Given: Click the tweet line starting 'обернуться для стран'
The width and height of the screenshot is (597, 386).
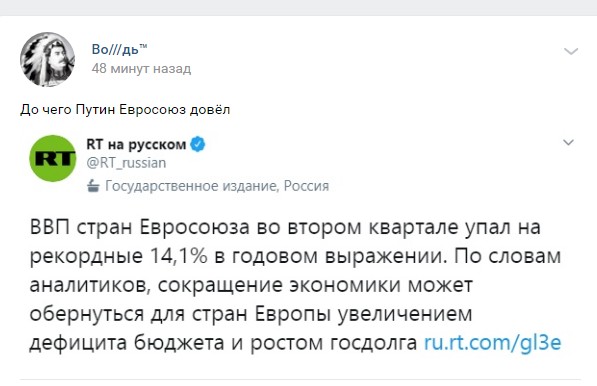Looking at the screenshot, I should coord(251,314).
